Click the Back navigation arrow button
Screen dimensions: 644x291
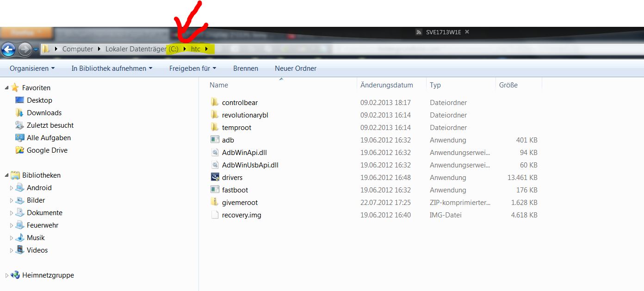click(8, 49)
